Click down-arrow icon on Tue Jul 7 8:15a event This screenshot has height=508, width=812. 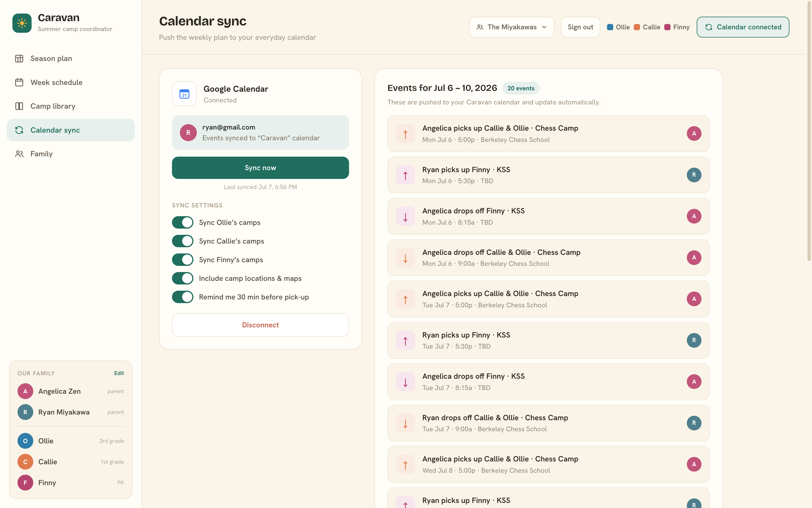point(405,382)
